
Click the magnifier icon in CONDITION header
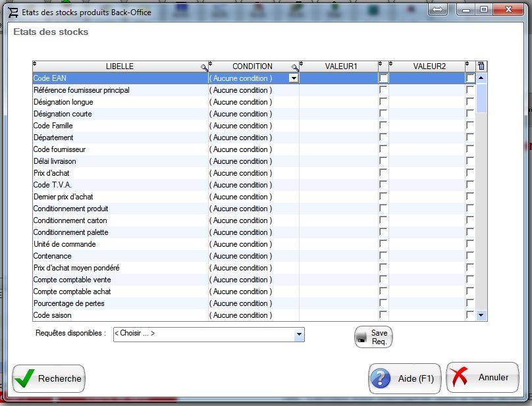[x=296, y=67]
